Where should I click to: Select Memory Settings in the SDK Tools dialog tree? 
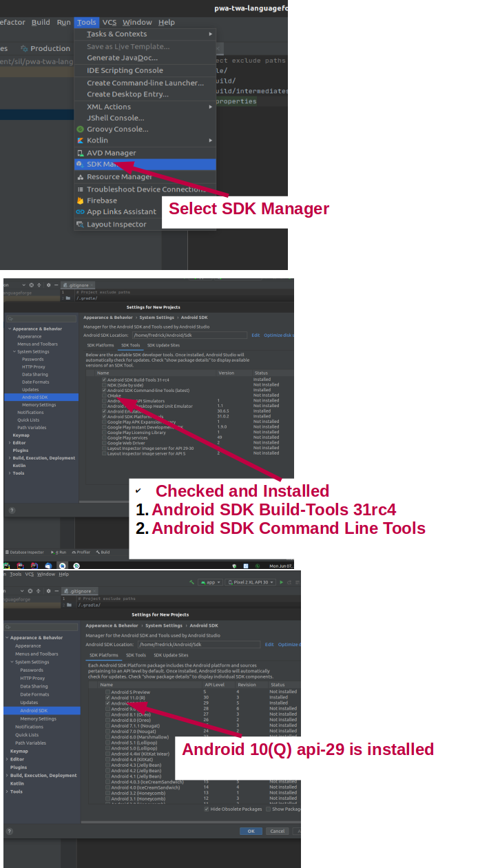coord(39,405)
